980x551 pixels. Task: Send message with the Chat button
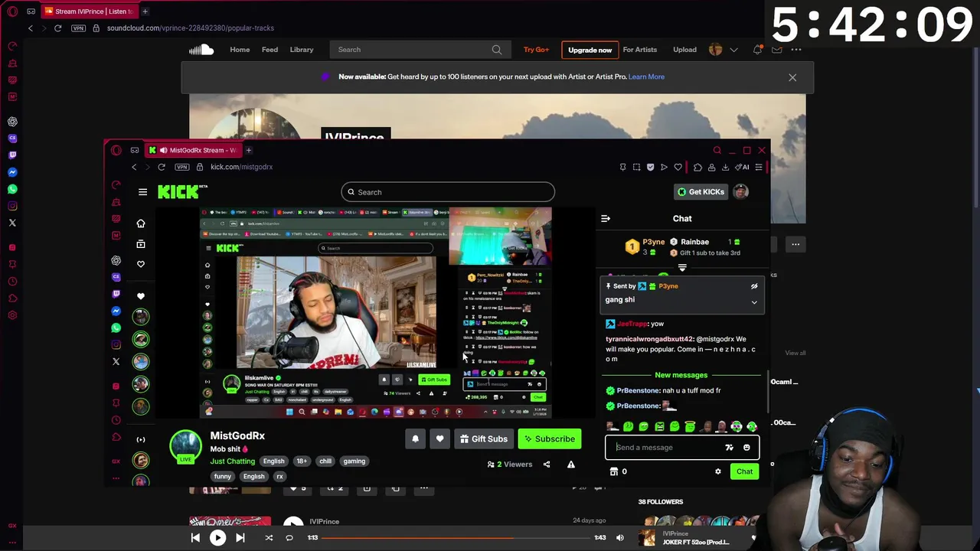coord(744,471)
